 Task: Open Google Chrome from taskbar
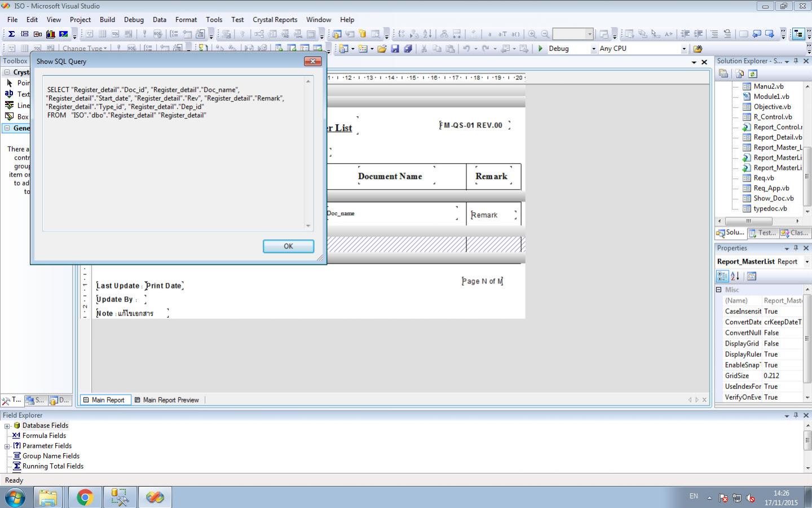85,497
